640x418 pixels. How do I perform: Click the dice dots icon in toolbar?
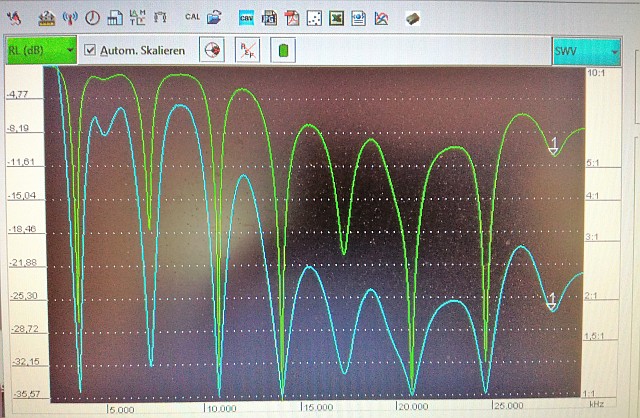(x=314, y=17)
